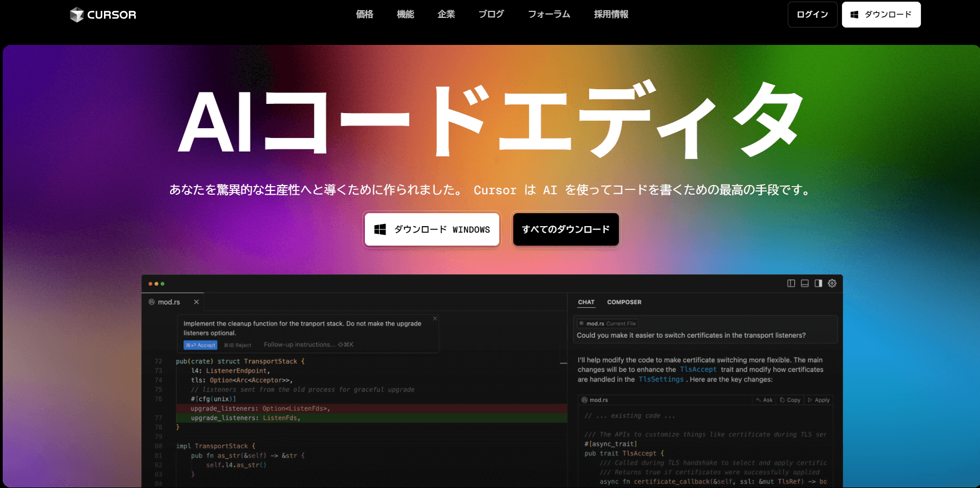This screenshot has width=980, height=488.
Task: Click Copy on the mod.rs code block
Action: click(x=790, y=400)
